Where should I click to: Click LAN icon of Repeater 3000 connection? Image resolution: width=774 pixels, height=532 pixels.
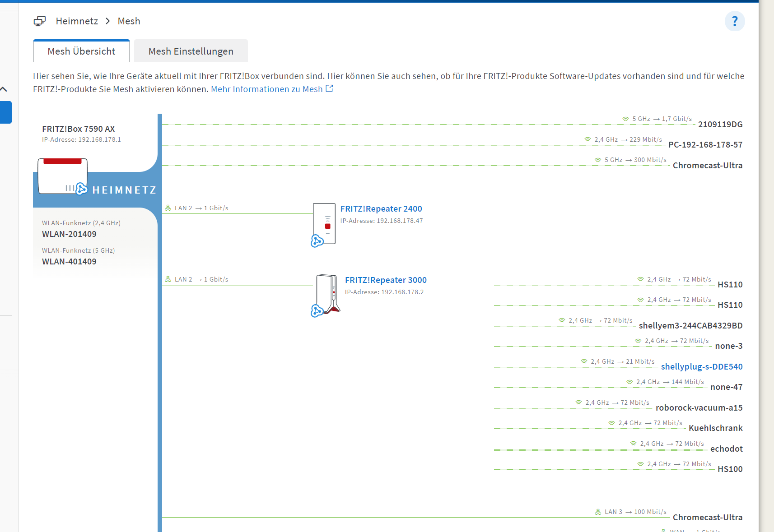point(168,279)
